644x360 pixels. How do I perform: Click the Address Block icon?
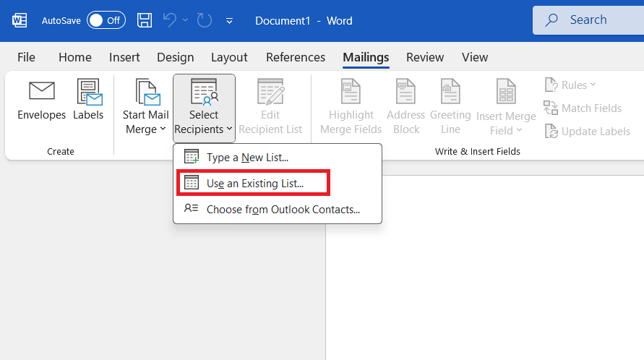coord(405,91)
